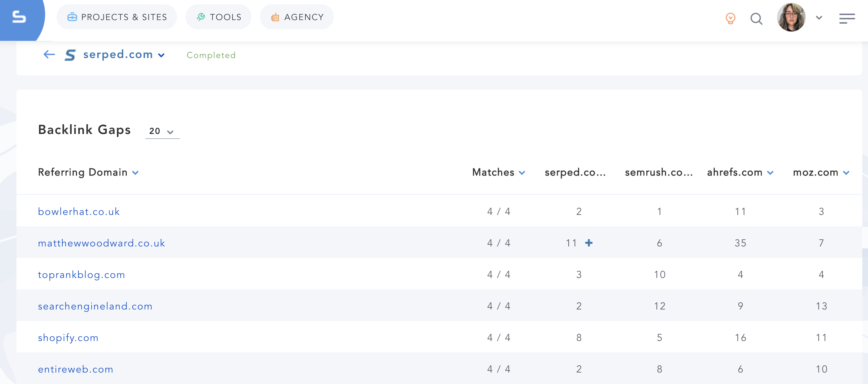Open the hamburger menu icon
The image size is (868, 384).
tap(847, 18)
